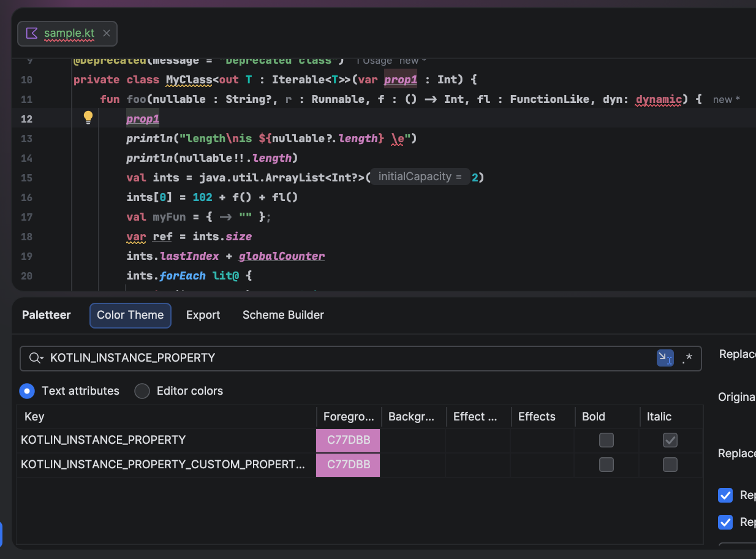Sort by the Key column header

165,417
